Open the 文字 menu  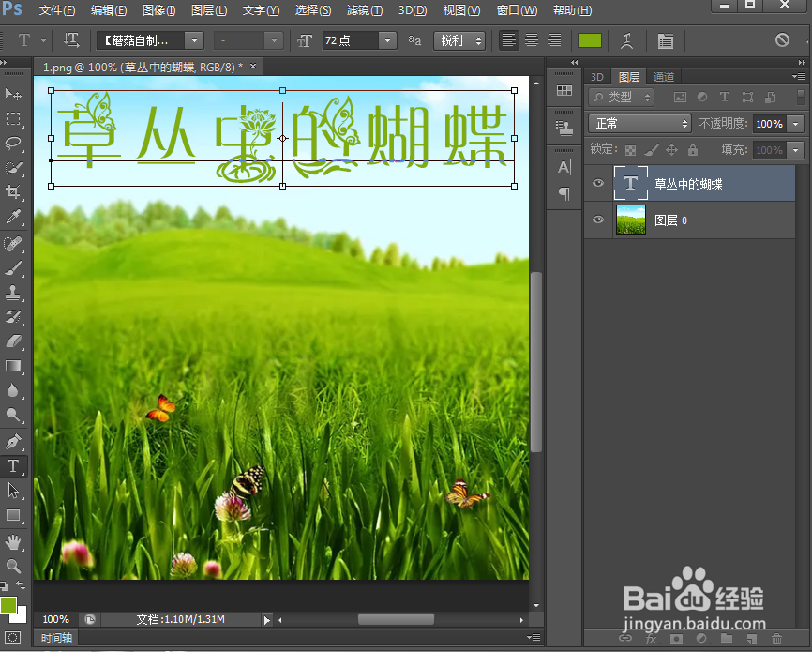(x=261, y=9)
